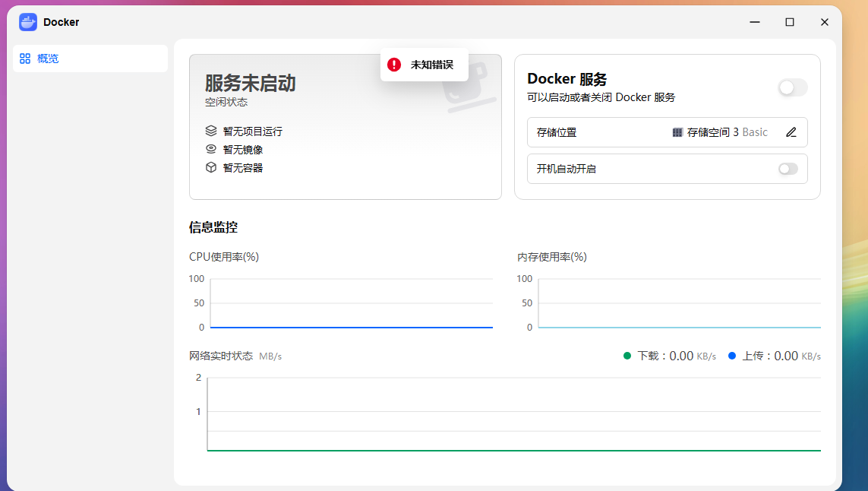The height and width of the screenshot is (491, 868).
Task: Turn on the Docker 服务 switch
Action: 793,87
